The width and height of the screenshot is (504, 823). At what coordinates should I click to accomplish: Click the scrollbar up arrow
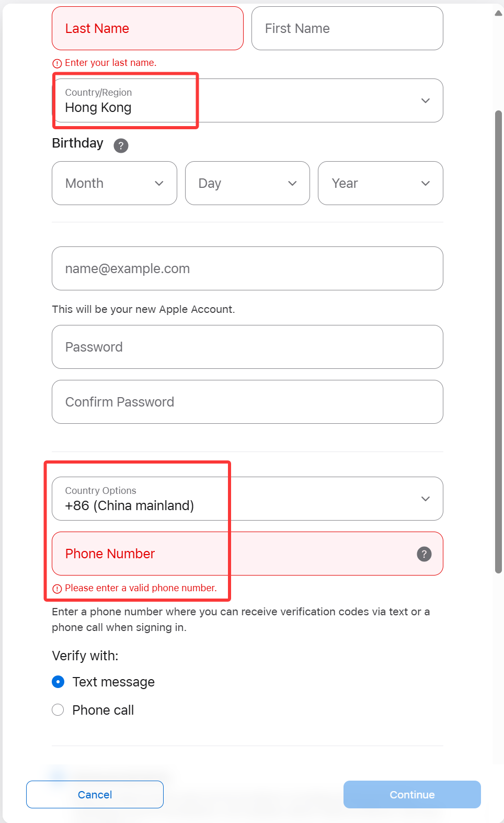[x=498, y=14]
